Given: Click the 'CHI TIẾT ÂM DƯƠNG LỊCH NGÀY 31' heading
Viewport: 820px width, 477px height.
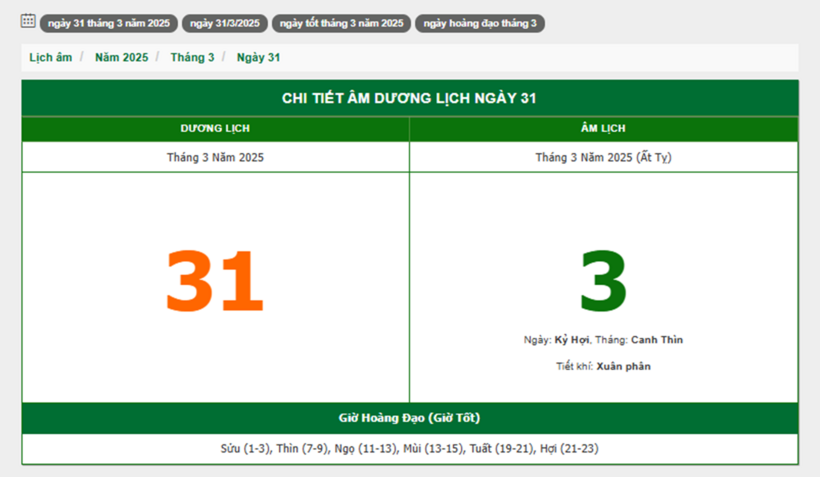Looking at the screenshot, I should (410, 98).
